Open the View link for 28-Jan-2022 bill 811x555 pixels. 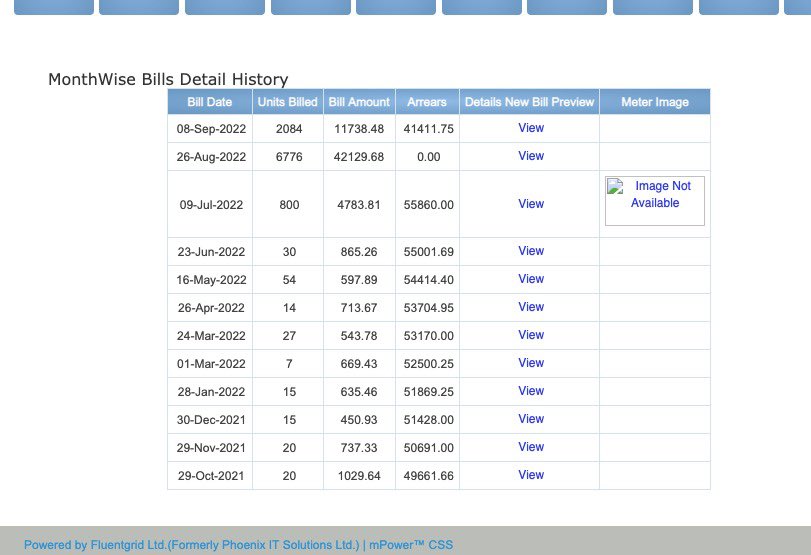[531, 391]
